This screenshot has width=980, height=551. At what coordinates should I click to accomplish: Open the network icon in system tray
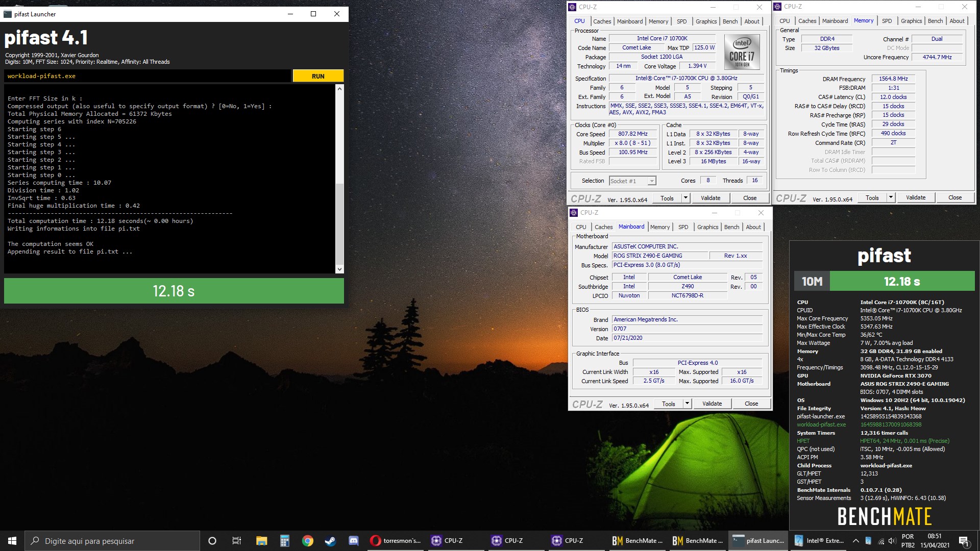(x=881, y=541)
